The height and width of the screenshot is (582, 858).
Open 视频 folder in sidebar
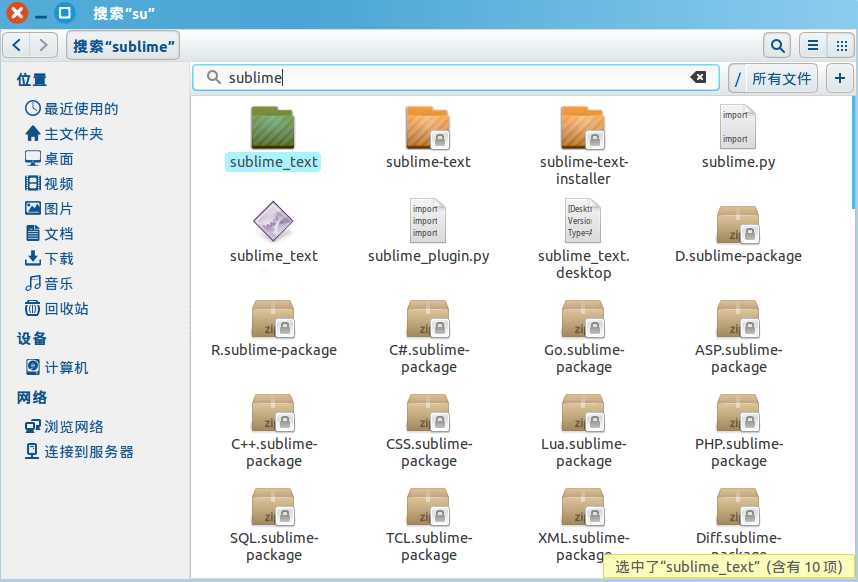click(x=49, y=183)
